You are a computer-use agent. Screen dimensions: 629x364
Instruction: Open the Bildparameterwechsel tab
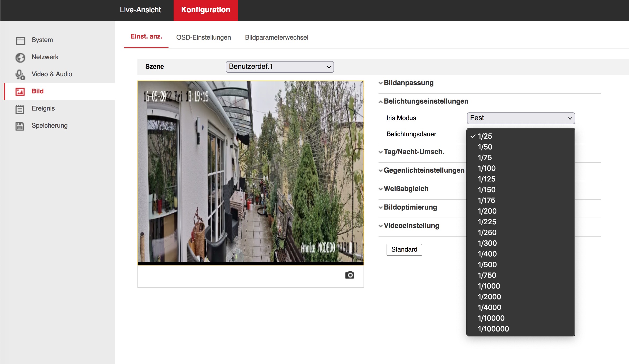[x=276, y=37]
